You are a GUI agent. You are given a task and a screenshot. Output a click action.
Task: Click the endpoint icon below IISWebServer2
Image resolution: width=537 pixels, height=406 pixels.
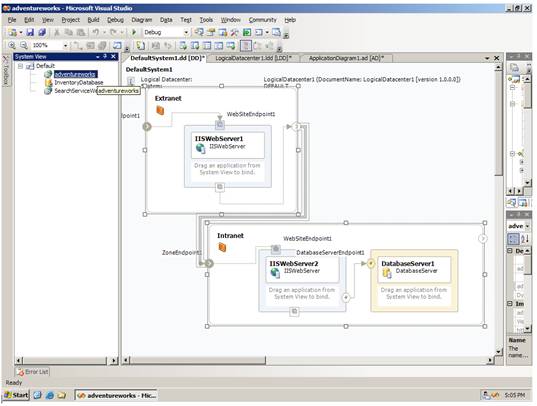pyautogui.click(x=294, y=311)
